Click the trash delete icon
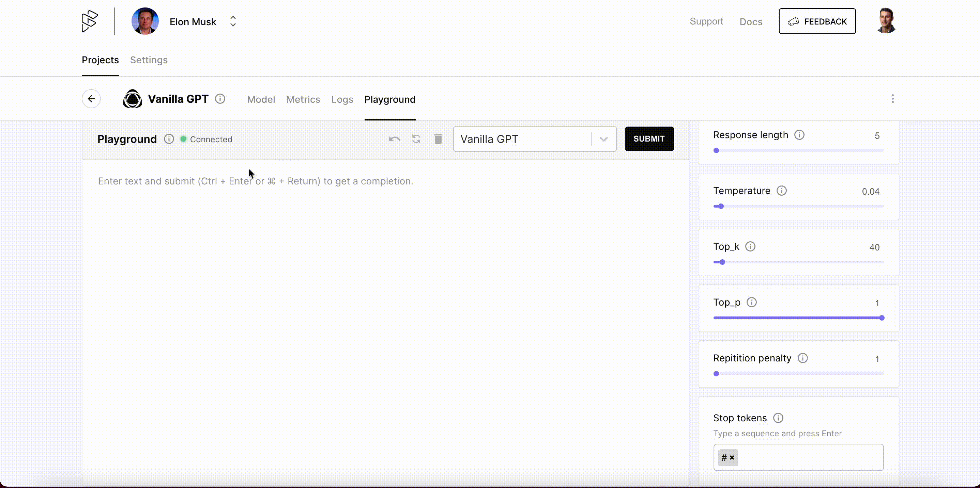Image resolution: width=980 pixels, height=488 pixels. [x=438, y=139]
